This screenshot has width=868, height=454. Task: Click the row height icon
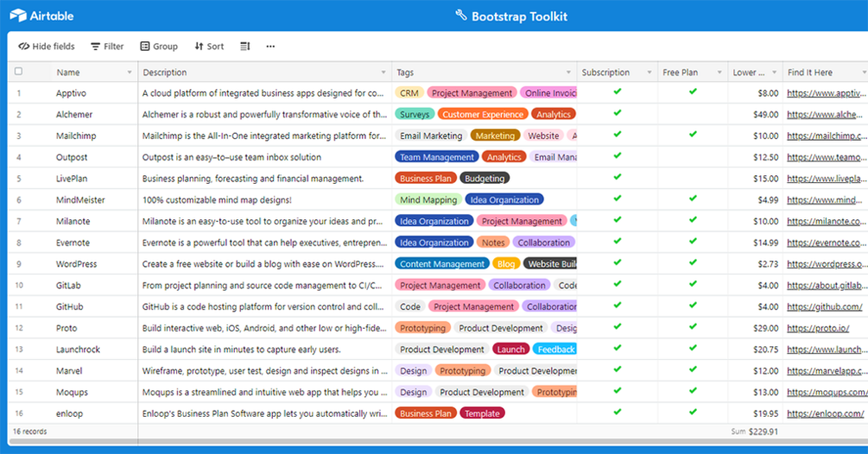(244, 47)
